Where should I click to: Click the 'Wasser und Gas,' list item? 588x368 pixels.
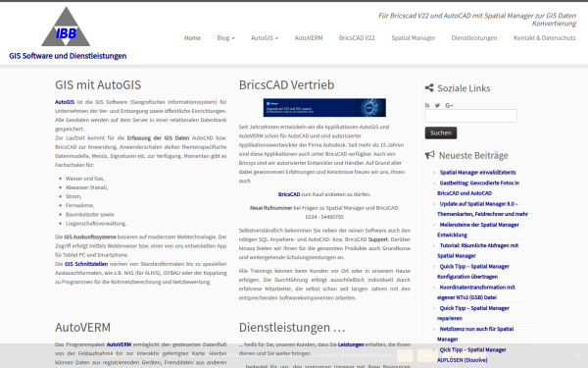coord(85,179)
